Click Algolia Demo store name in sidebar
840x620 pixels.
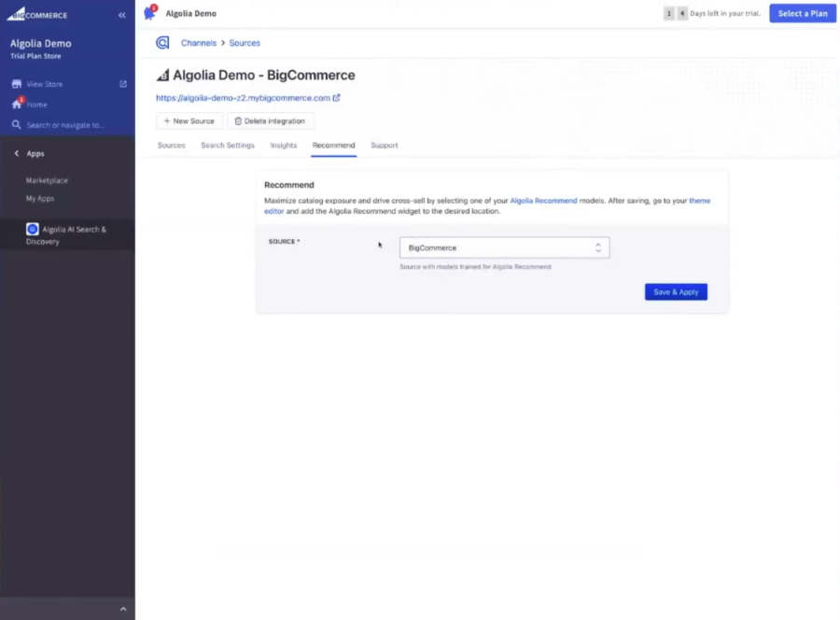click(x=41, y=43)
